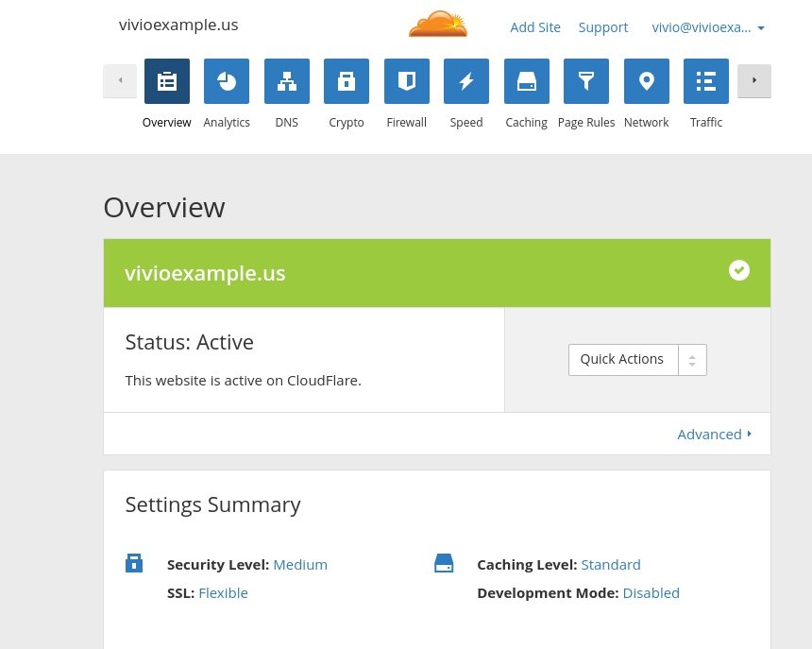812x649 pixels.
Task: Select the Caching tab label
Action: click(527, 122)
